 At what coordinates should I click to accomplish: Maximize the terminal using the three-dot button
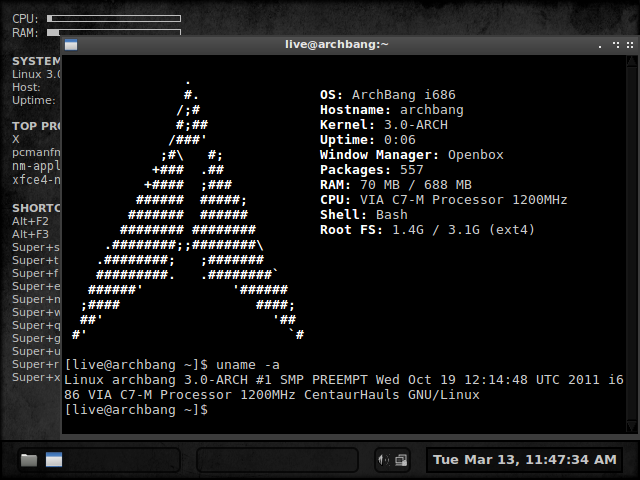point(616,44)
